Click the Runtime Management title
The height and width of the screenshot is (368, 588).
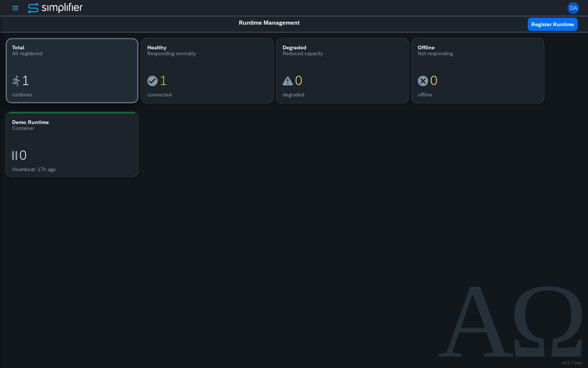269,23
